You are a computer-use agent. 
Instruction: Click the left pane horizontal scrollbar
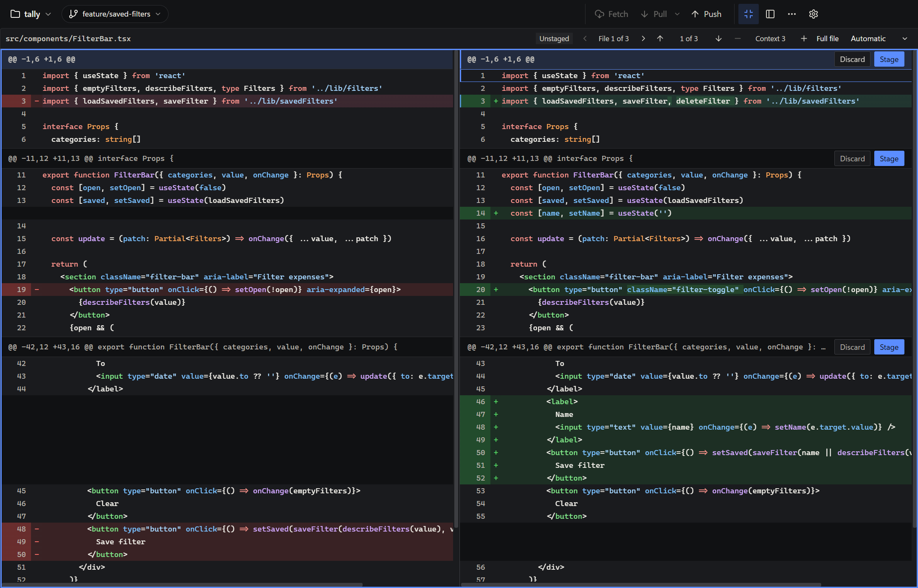[x=183, y=585]
